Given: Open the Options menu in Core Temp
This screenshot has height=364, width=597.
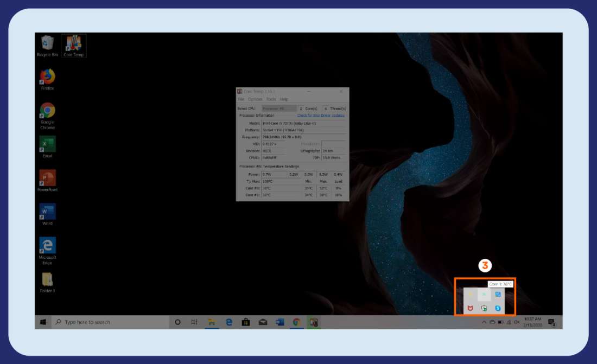Looking at the screenshot, I should pos(255,99).
